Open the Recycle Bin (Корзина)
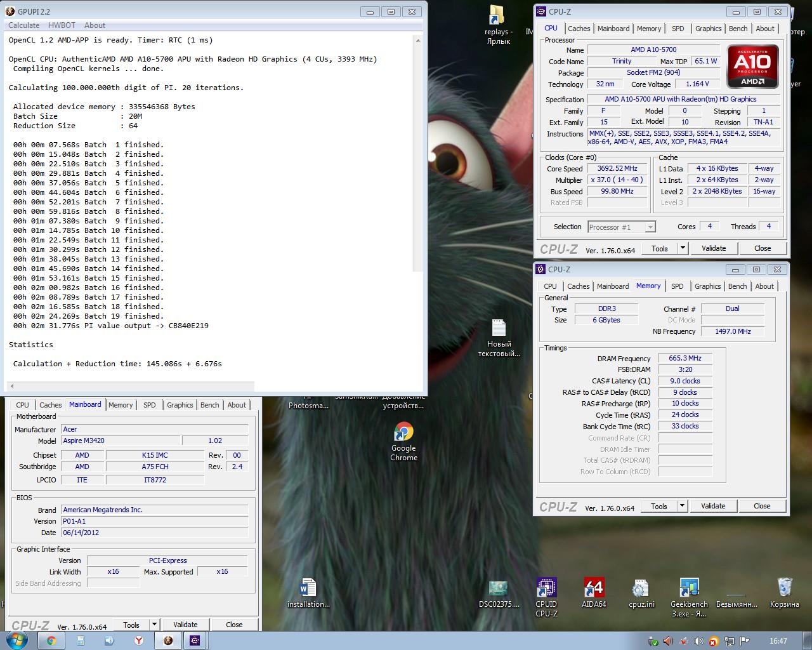 (x=784, y=593)
